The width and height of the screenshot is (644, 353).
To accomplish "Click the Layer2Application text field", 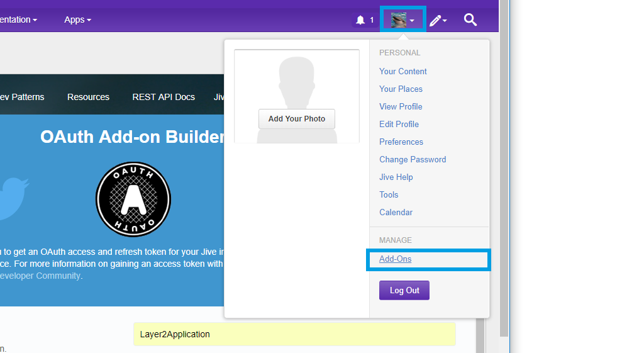I will tap(294, 334).
